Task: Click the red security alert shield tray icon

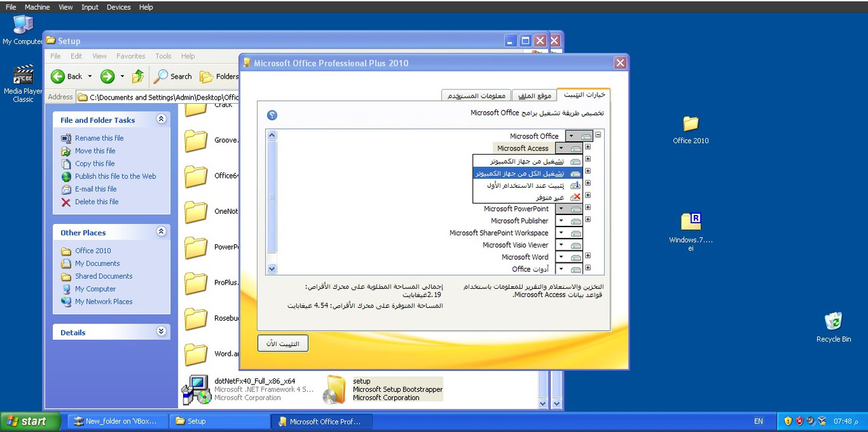Action: tap(800, 421)
